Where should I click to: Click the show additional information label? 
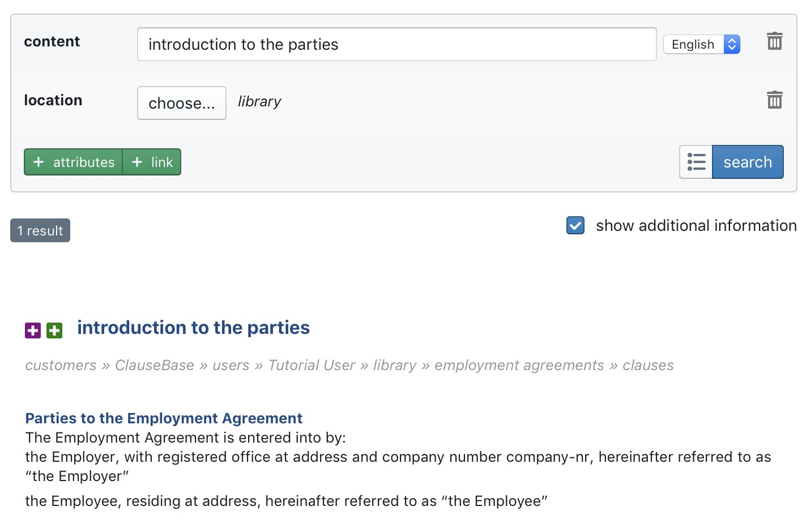click(696, 225)
